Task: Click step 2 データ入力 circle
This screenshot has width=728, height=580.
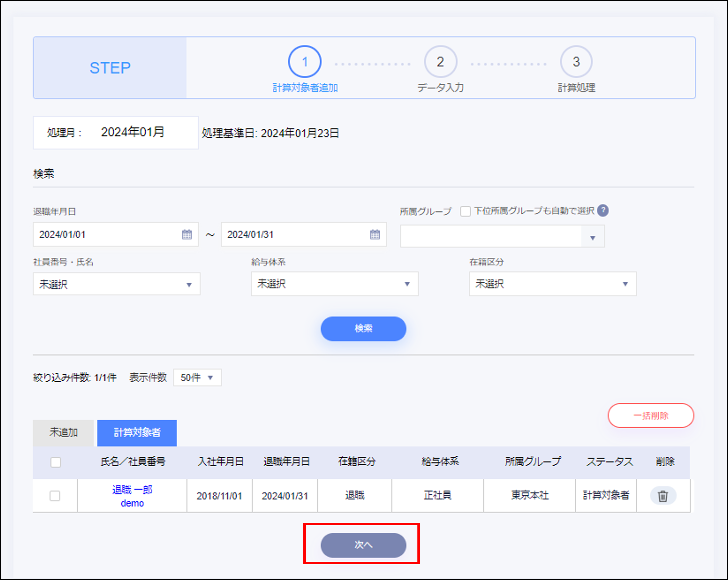Action: click(440, 62)
